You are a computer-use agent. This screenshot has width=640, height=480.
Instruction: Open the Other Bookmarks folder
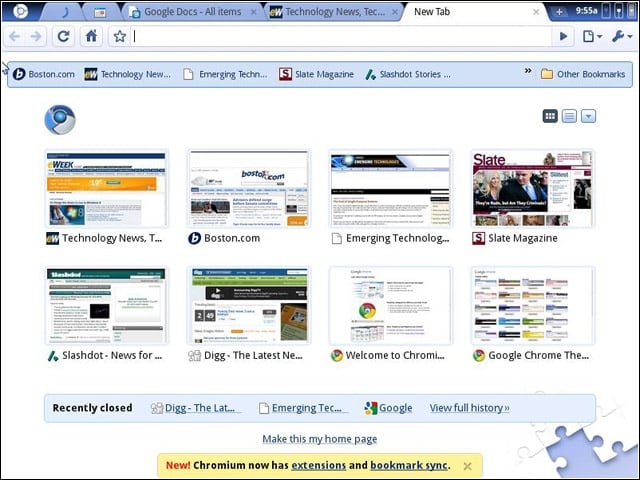point(583,74)
